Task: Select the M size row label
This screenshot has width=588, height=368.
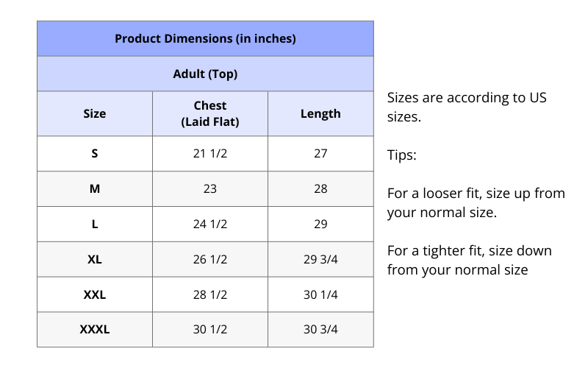Action: pos(95,189)
